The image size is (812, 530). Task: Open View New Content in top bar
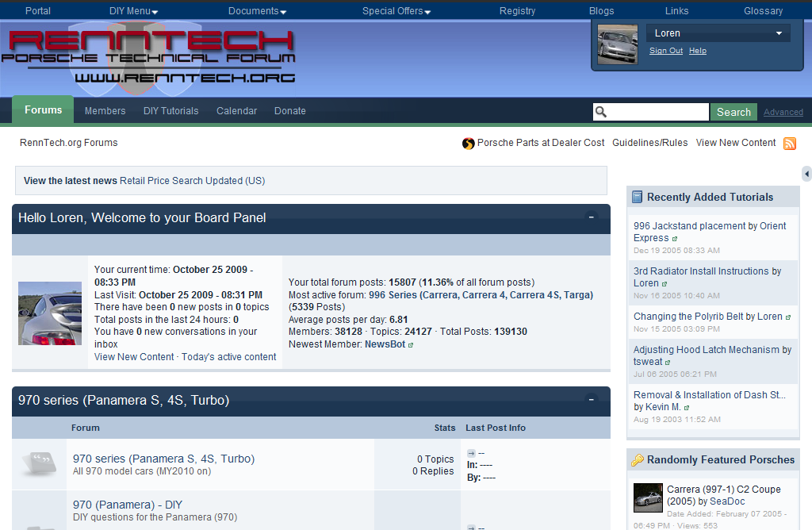tap(735, 143)
